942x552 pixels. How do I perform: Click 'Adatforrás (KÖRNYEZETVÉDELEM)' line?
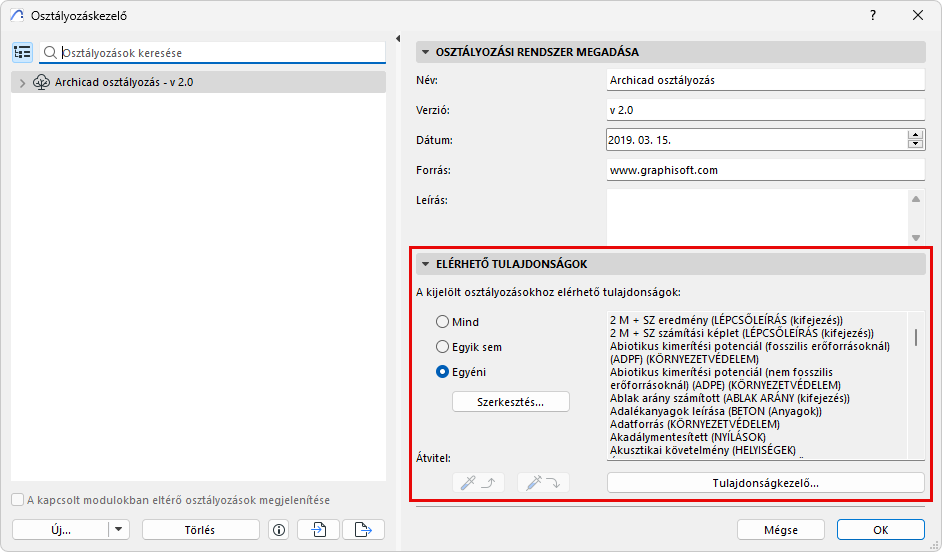coord(694,424)
